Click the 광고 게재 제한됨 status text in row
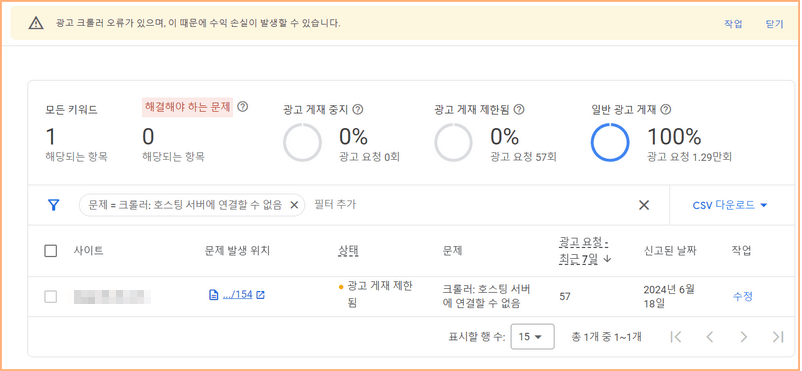802x371 pixels. click(380, 295)
